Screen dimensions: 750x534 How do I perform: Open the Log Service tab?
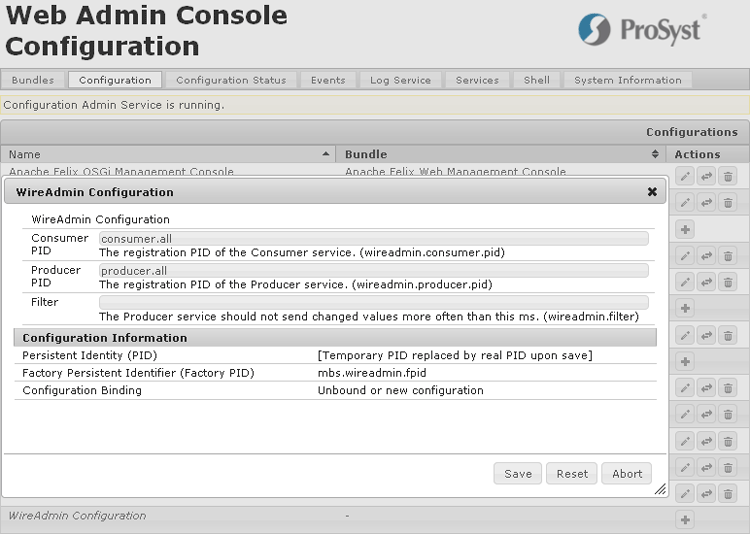[x=400, y=80]
